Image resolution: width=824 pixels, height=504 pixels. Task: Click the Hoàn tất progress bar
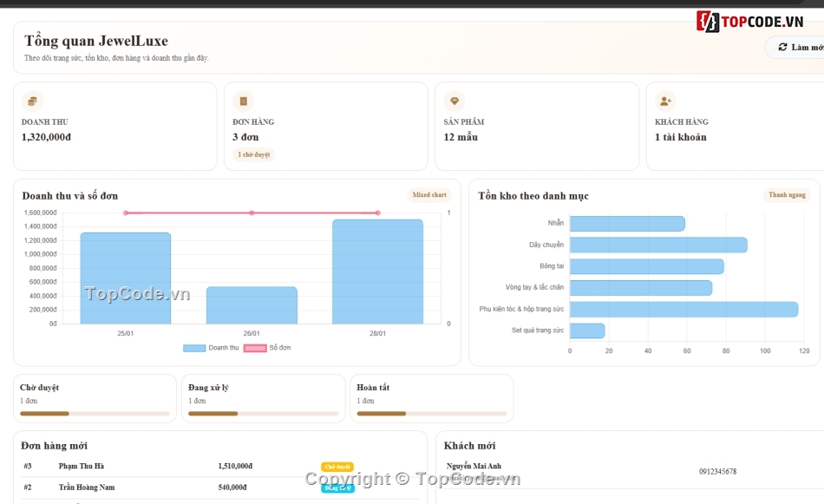click(431, 414)
